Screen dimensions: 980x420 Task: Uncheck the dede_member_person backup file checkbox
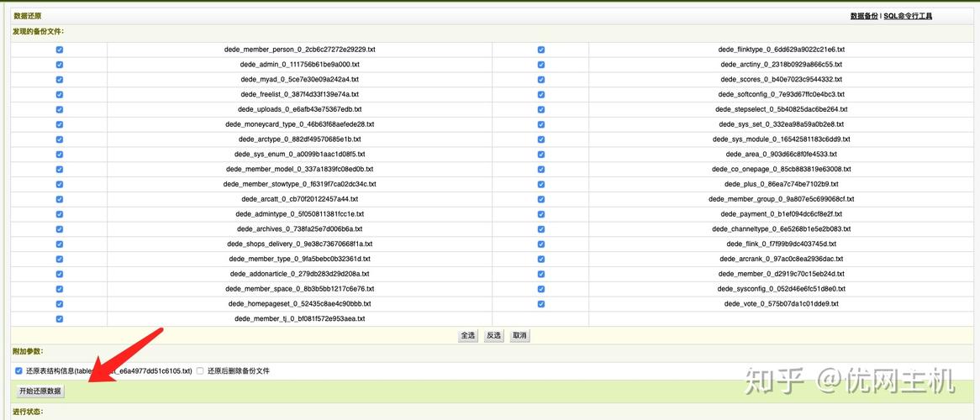(59, 50)
